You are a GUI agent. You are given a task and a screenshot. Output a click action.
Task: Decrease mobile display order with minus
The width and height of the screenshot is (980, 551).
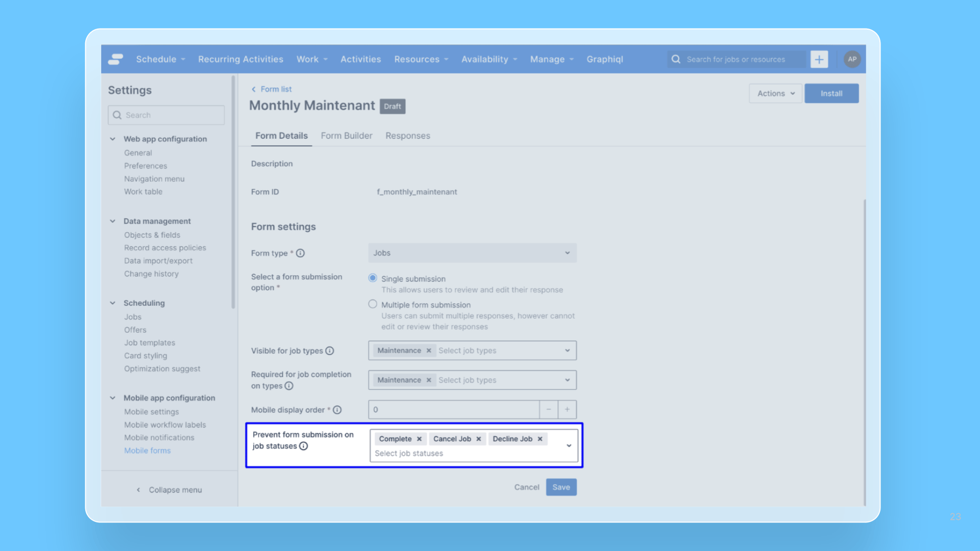pos(549,410)
